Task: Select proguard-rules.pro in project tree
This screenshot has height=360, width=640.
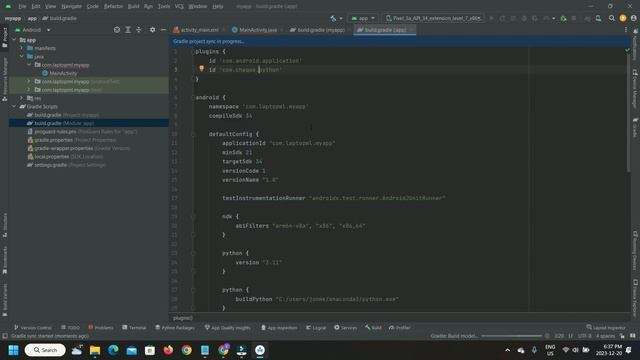Action: 82,131
